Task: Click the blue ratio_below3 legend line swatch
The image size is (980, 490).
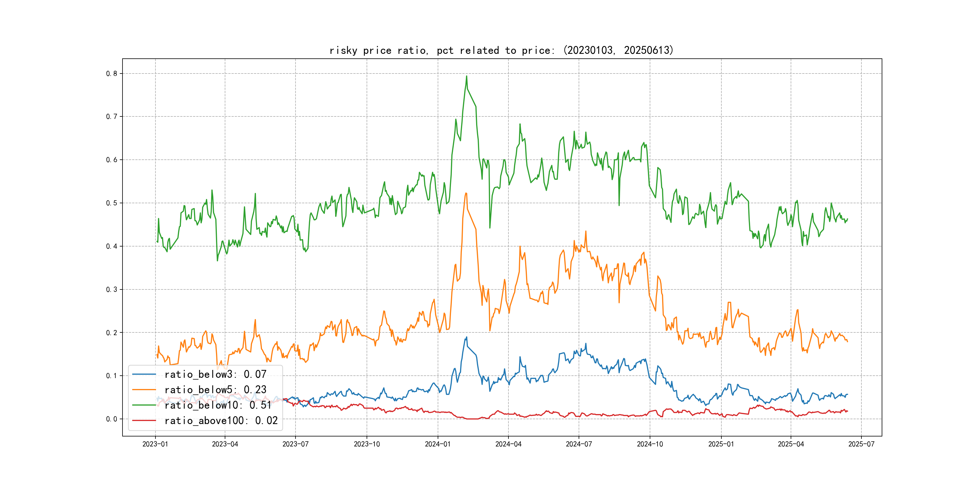Action: [144, 374]
